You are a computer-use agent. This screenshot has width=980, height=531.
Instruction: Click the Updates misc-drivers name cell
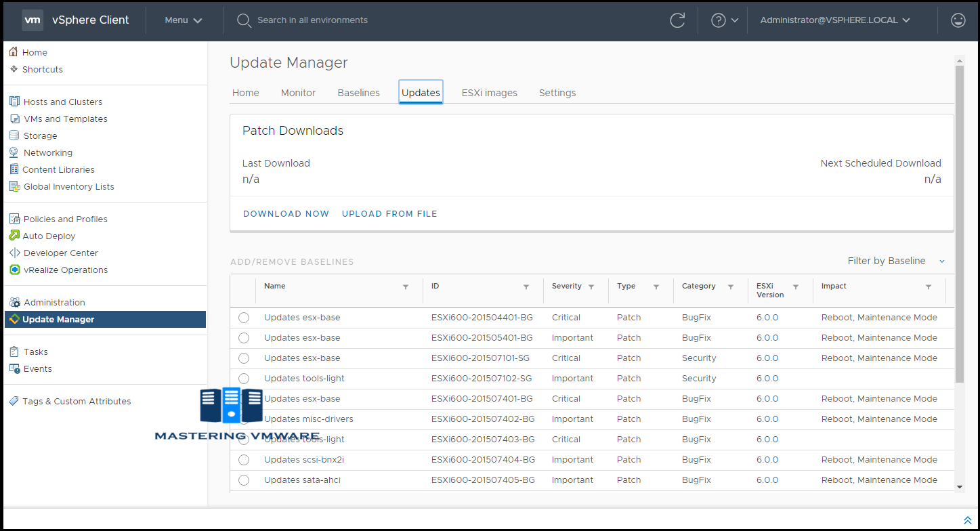click(308, 419)
